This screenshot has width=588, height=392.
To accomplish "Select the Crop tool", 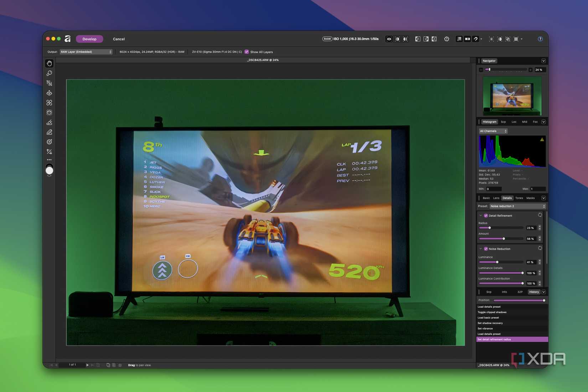I will pos(49,152).
